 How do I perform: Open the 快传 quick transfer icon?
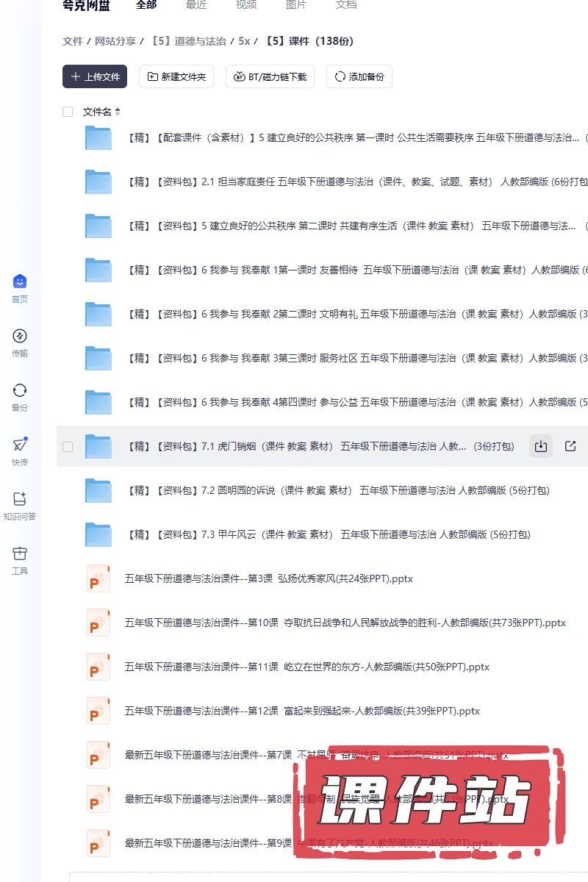(20, 445)
